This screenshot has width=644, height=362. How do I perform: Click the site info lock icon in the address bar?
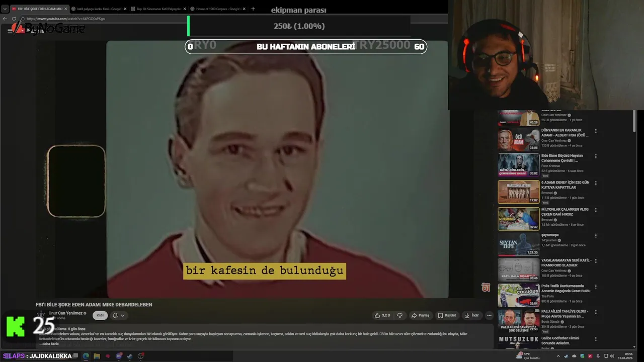(23, 19)
